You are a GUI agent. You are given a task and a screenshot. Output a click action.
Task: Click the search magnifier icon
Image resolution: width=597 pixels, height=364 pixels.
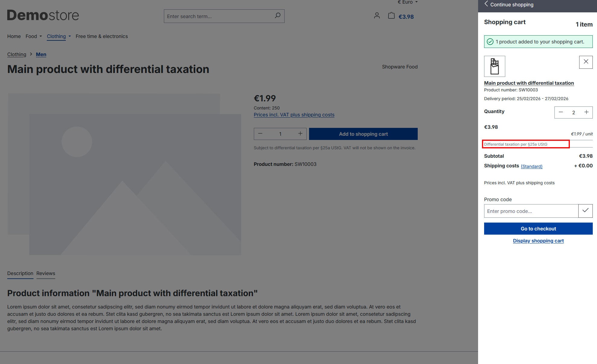277,16
